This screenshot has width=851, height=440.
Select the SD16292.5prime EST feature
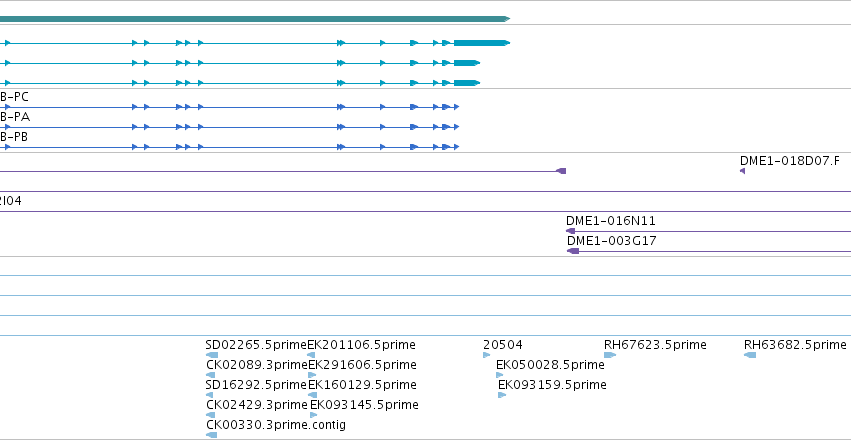tap(256, 385)
